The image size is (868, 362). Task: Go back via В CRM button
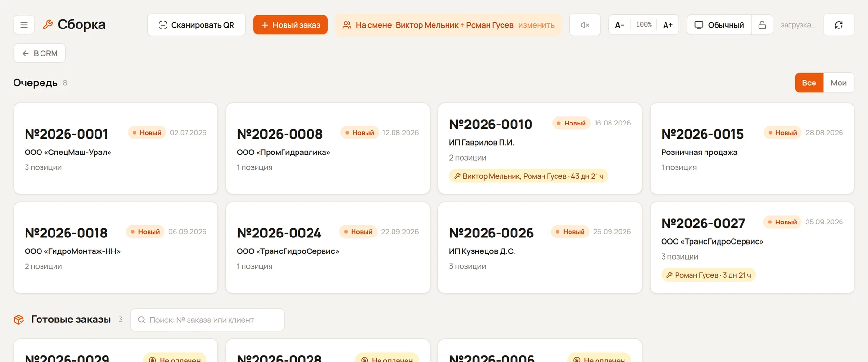point(40,53)
